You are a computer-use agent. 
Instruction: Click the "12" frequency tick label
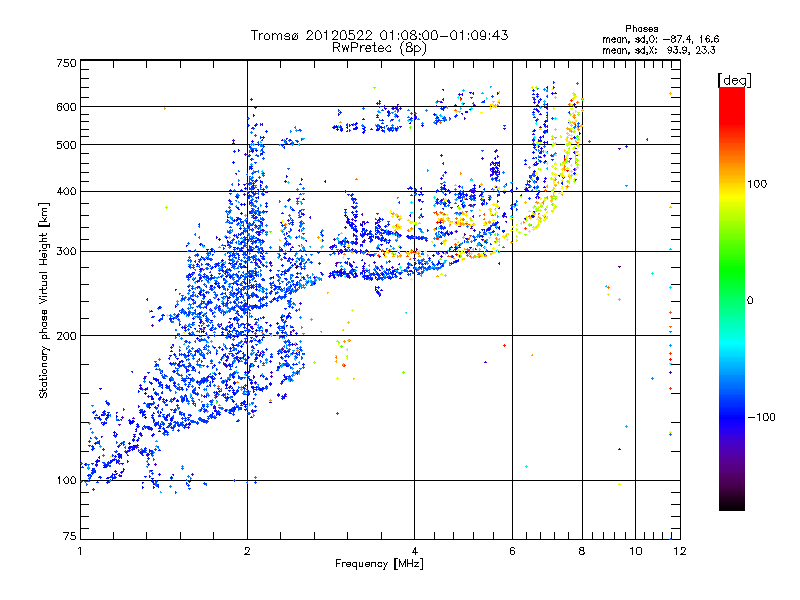[x=680, y=551]
